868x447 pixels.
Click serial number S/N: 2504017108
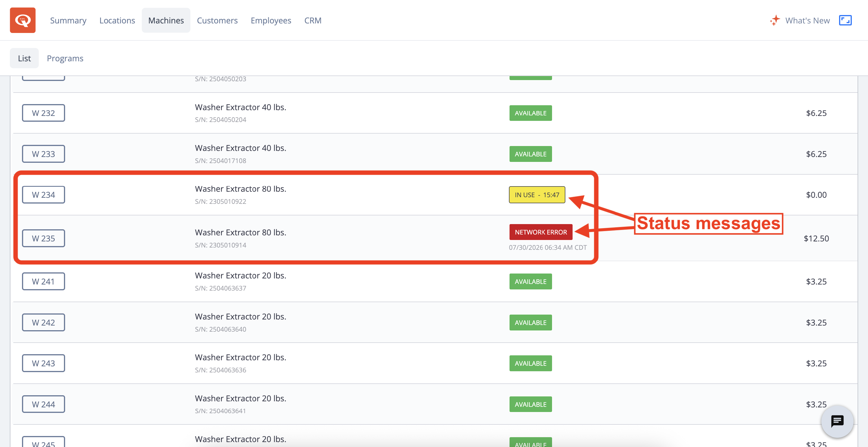[221, 161]
